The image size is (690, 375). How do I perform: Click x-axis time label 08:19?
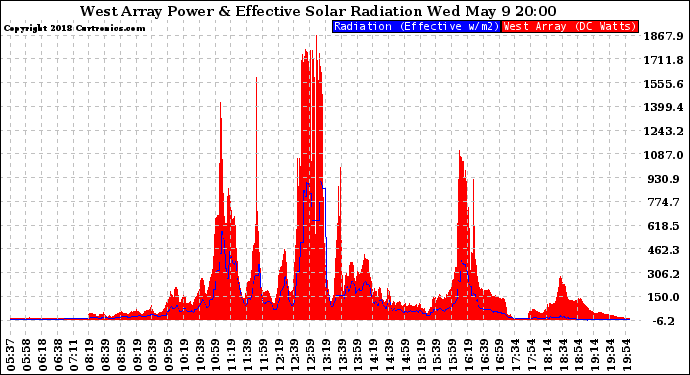90,355
